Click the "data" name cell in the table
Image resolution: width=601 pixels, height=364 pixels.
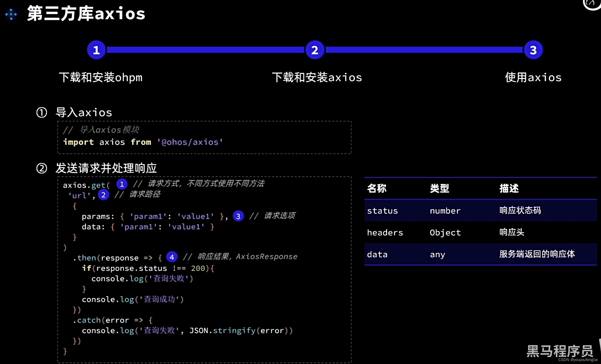[x=377, y=254]
